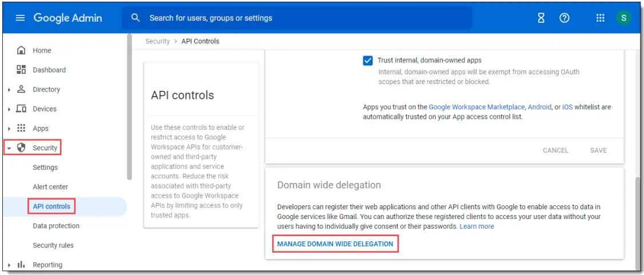Viewport: 644px width, 275px height.
Task: Open the Google Workspace Marketplace link
Action: pos(476,107)
